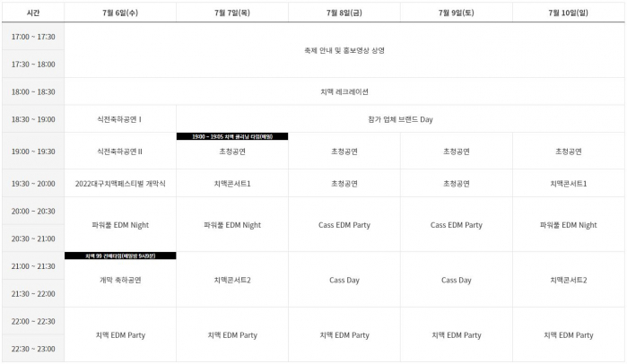Select the 17:00 ~ 17:30 time slot
627x364 pixels.
32,37
